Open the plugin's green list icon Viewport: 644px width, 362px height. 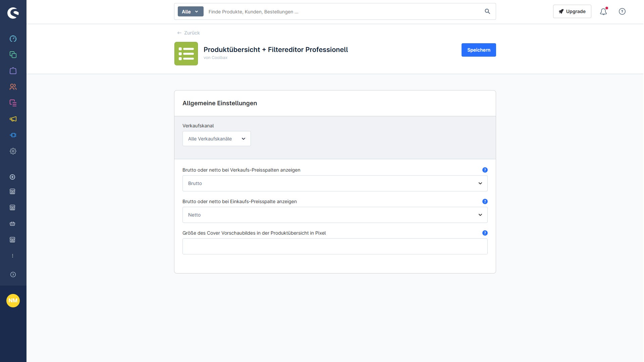click(x=186, y=54)
